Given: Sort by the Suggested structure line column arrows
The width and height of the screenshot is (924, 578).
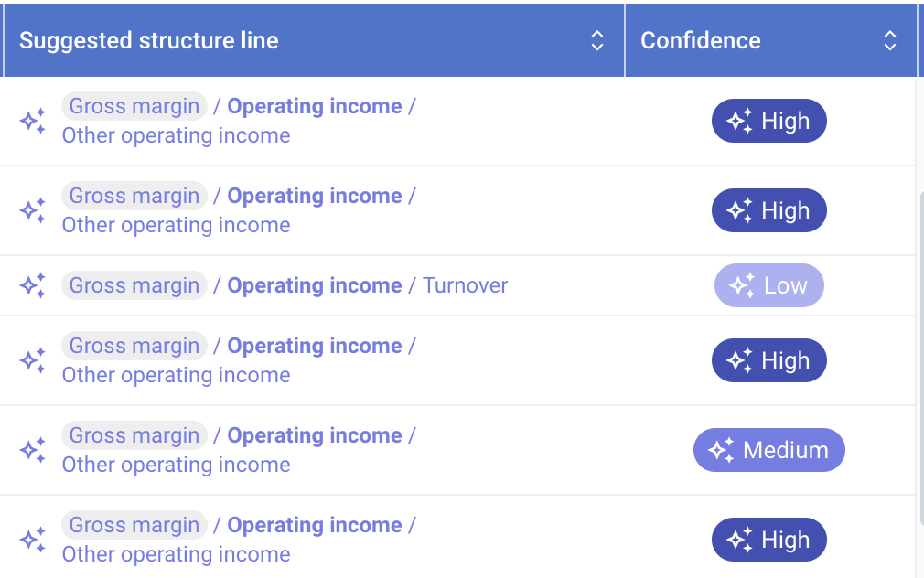Looking at the screenshot, I should coord(597,40).
